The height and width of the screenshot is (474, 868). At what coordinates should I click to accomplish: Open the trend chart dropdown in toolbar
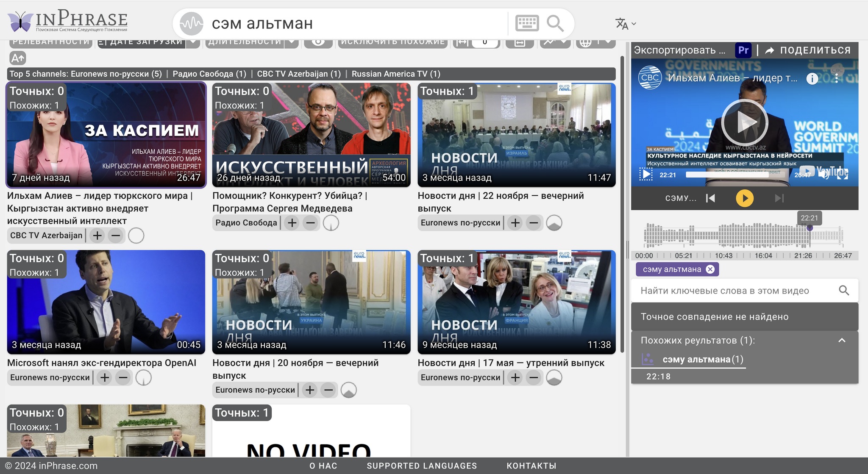555,42
